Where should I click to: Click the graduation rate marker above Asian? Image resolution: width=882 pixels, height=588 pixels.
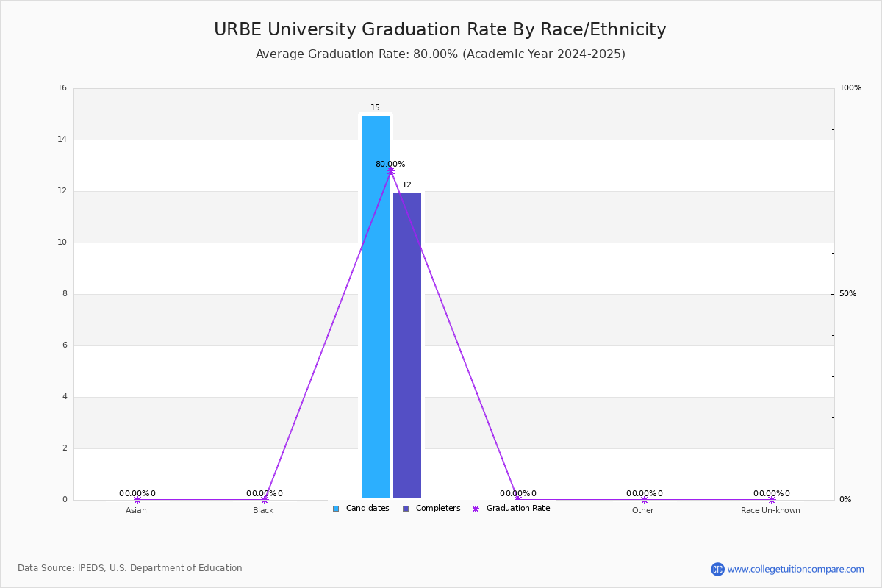[x=137, y=500]
